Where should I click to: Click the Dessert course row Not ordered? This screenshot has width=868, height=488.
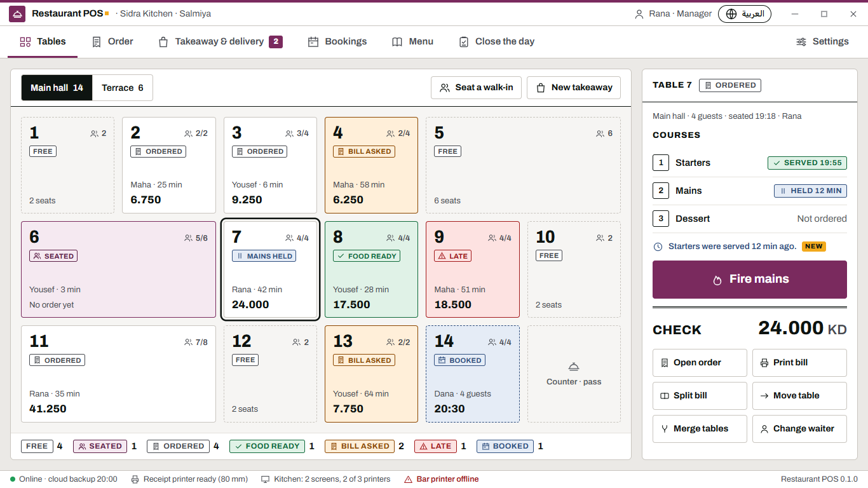(x=750, y=219)
